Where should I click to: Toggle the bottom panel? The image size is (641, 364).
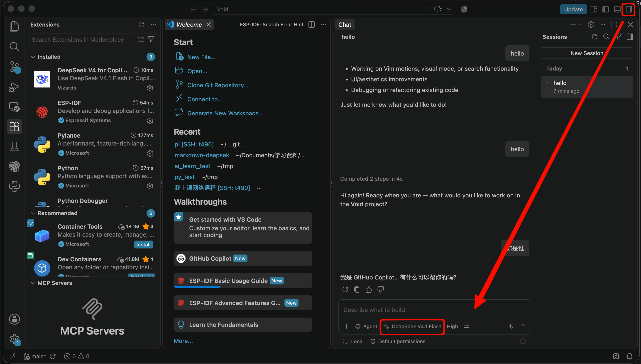617,9
